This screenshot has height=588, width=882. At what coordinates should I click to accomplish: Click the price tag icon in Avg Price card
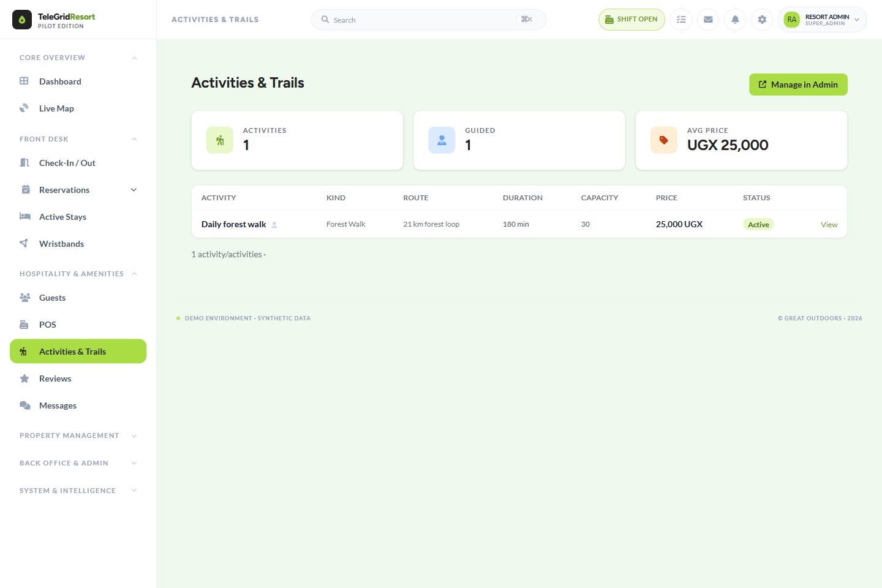pyautogui.click(x=664, y=140)
